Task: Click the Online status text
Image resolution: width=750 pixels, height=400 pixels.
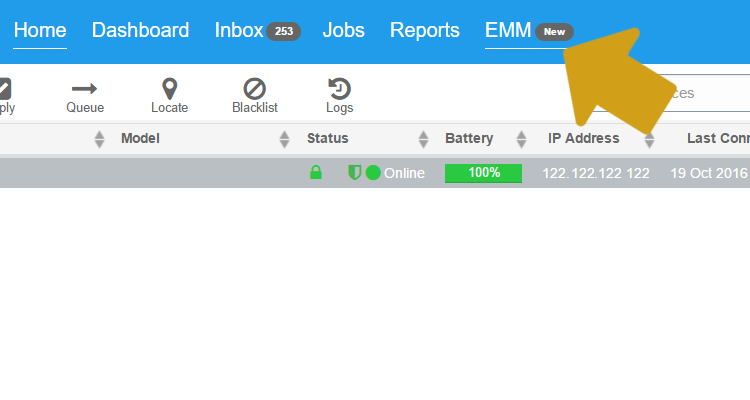Action: [x=404, y=173]
